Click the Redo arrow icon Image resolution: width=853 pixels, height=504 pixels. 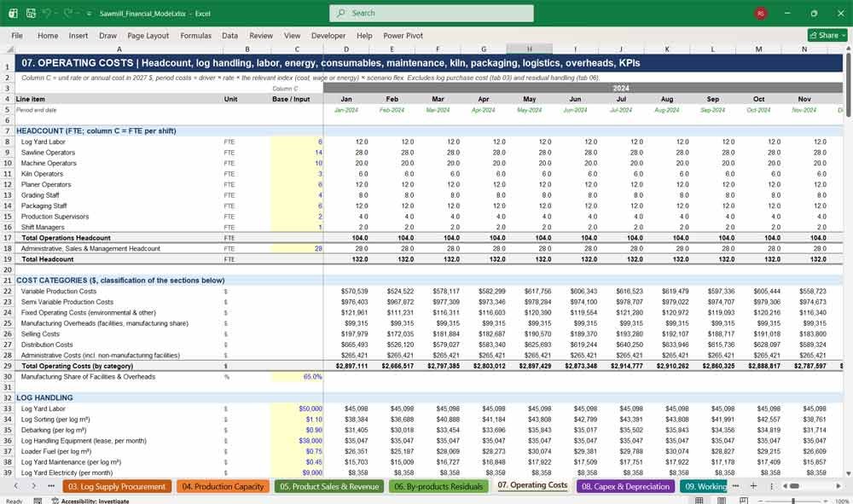pyautogui.click(x=67, y=13)
